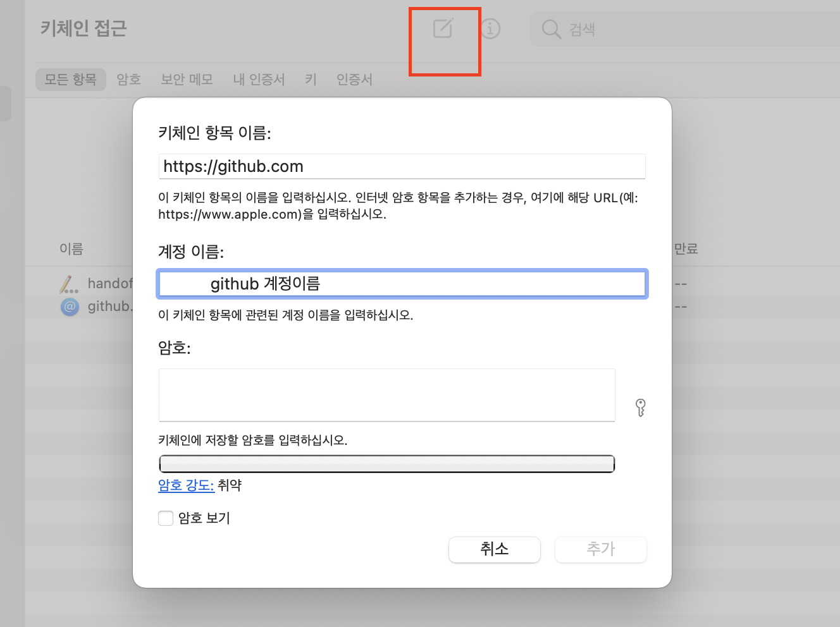Open the info icon in the toolbar
The height and width of the screenshot is (627, 840).
(490, 28)
